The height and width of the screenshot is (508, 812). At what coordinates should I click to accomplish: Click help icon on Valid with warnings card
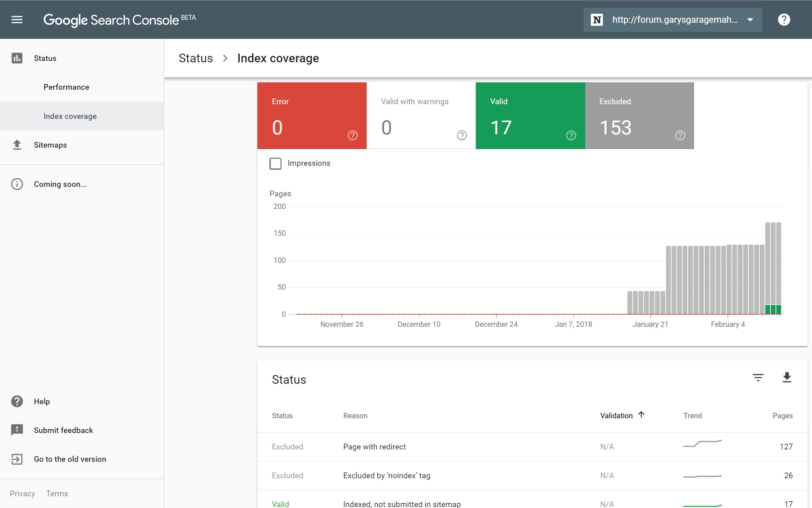pos(462,135)
